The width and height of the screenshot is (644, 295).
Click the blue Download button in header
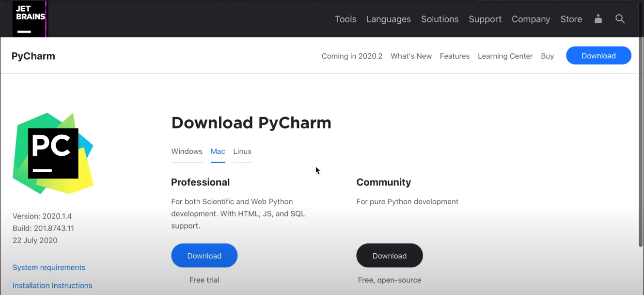(x=598, y=56)
